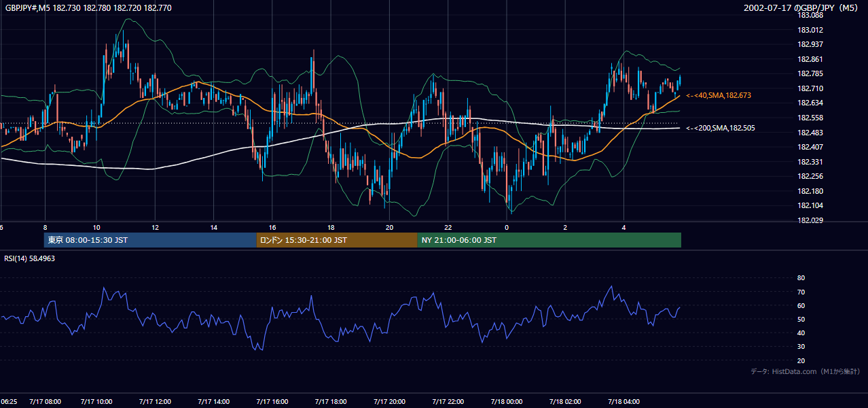Click RSI axis level 30
The image size is (868, 408).
pos(801,347)
